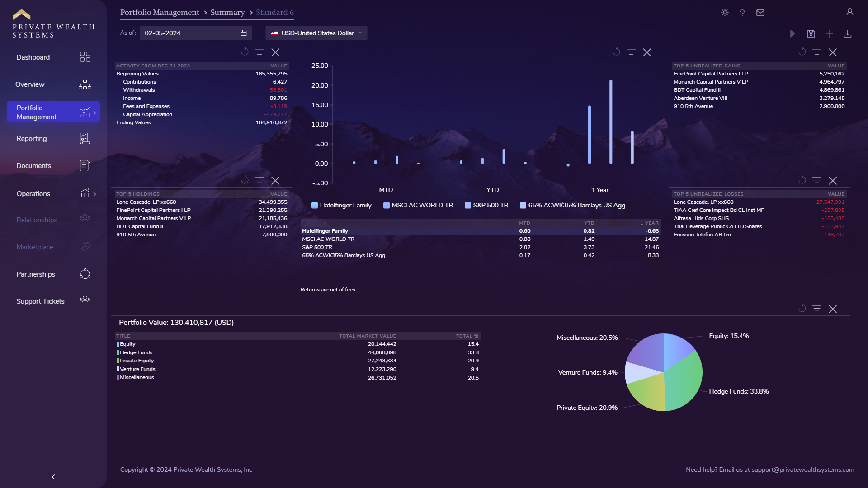The image size is (868, 488).
Task: Collapse the left navigation sidebar
Action: coord(53,477)
